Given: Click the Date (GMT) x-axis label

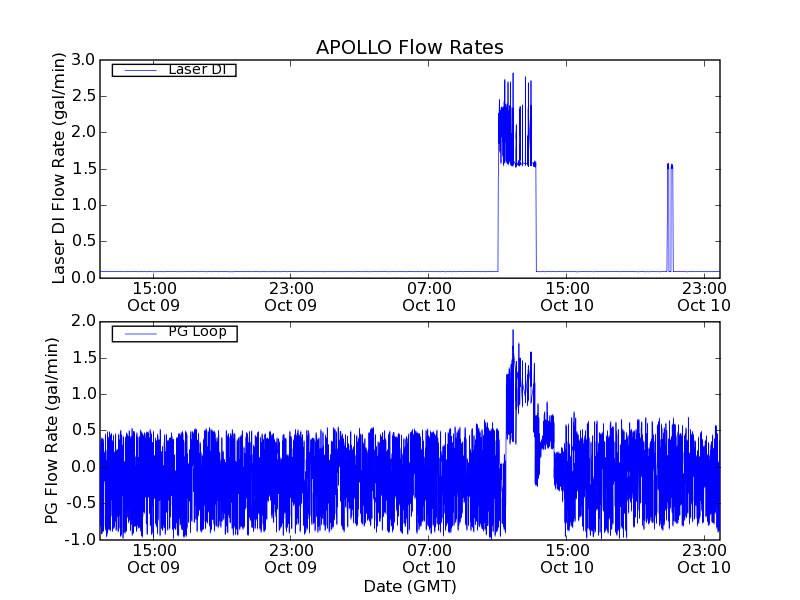Looking at the screenshot, I should (x=409, y=586).
